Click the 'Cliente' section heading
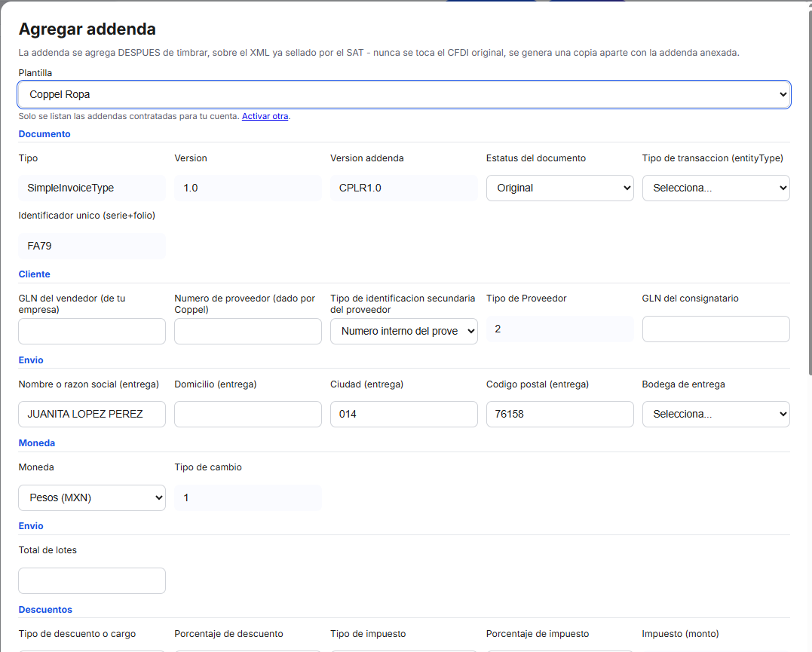Viewport: 812px width, 652px height. click(34, 274)
